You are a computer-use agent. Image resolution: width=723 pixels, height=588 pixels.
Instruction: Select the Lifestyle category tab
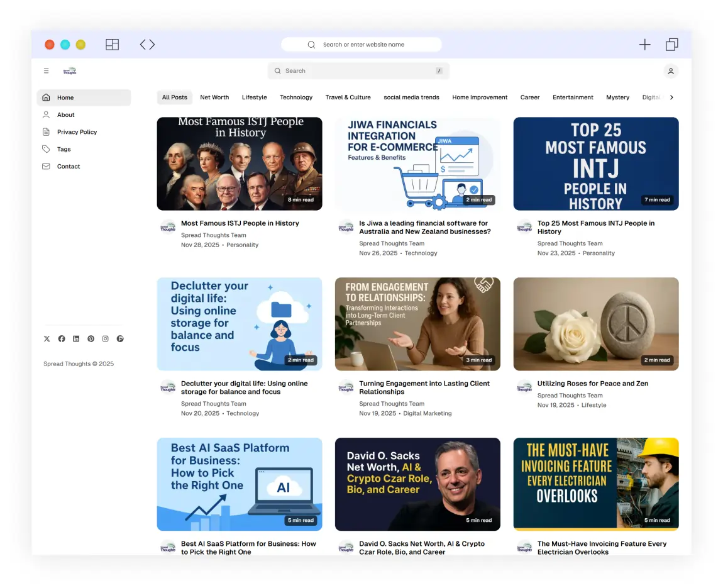point(255,97)
